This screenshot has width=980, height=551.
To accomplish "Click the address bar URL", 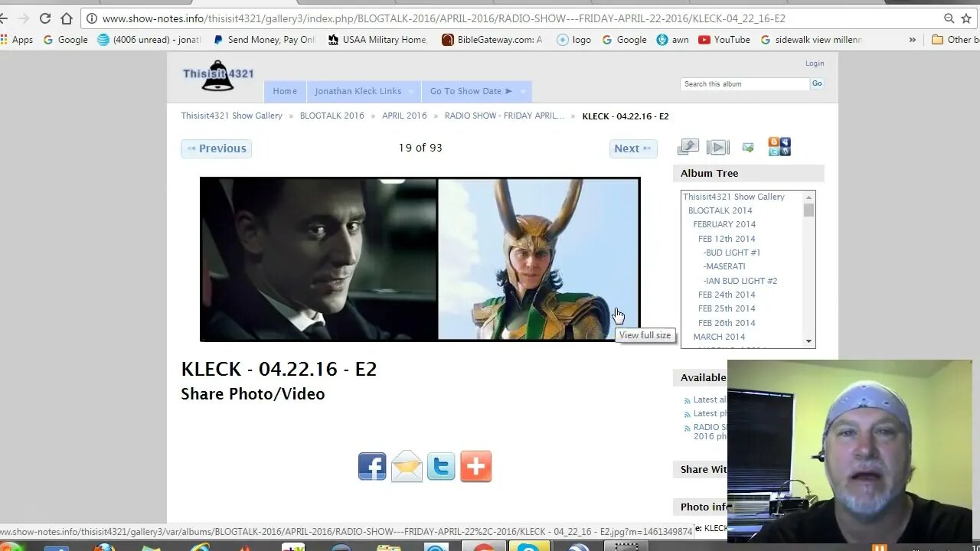I will [444, 18].
